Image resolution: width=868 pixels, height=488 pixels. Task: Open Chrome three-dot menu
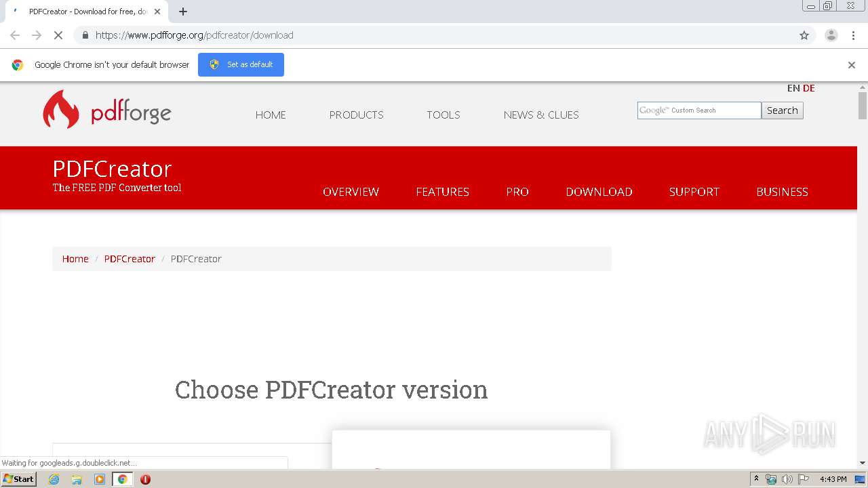(853, 35)
